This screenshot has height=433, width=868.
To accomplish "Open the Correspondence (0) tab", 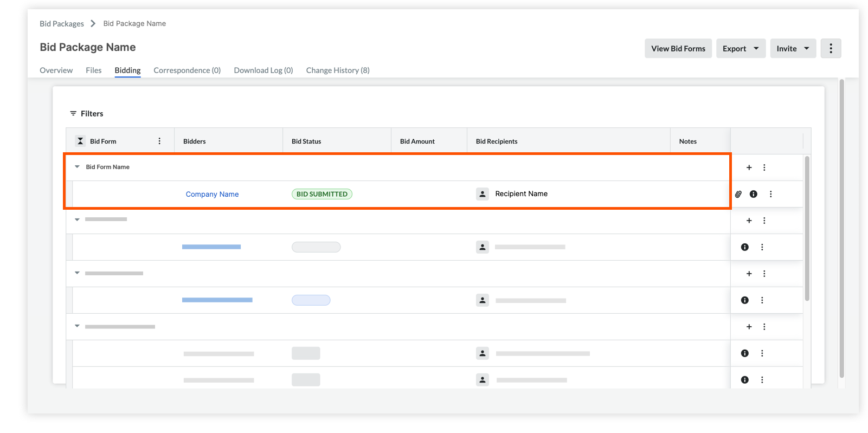I will pyautogui.click(x=187, y=70).
